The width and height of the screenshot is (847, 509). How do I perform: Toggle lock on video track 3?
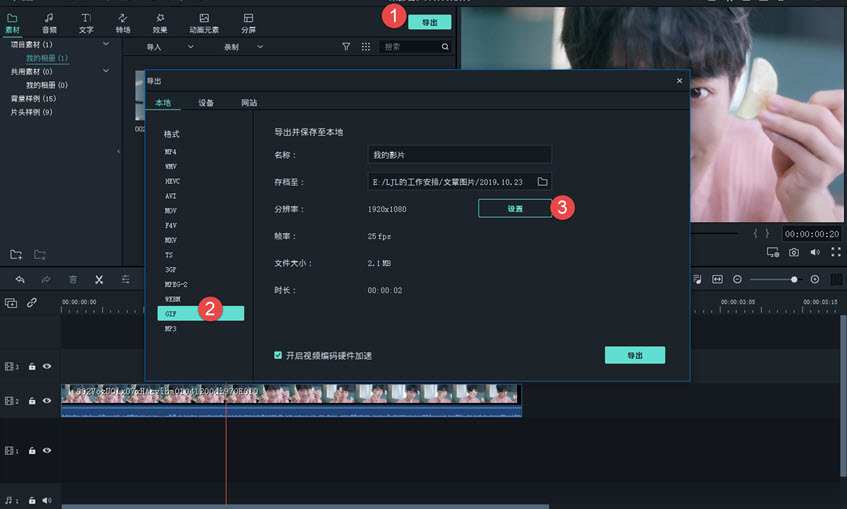[x=32, y=366]
